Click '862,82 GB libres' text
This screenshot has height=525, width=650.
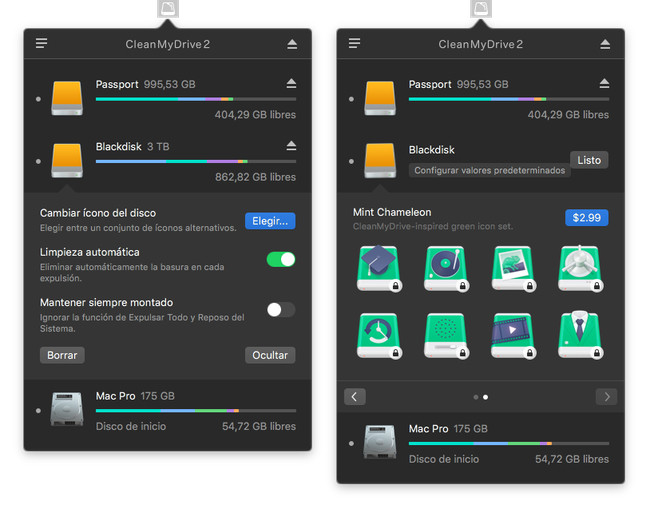pos(255,177)
